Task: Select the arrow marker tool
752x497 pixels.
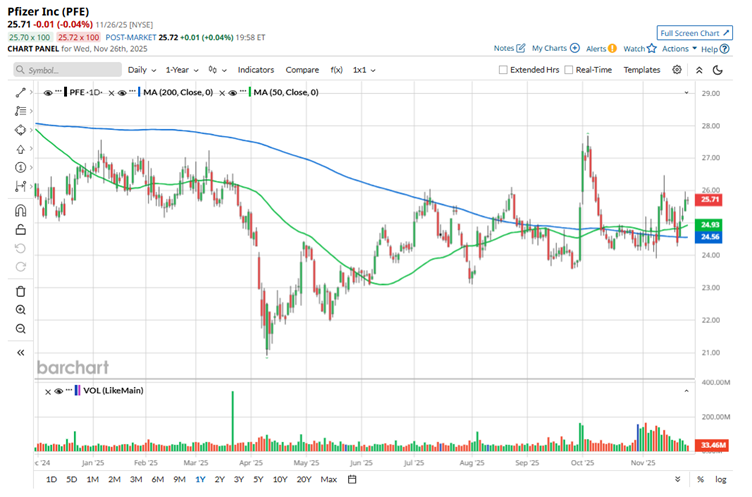Action: pyautogui.click(x=20, y=149)
